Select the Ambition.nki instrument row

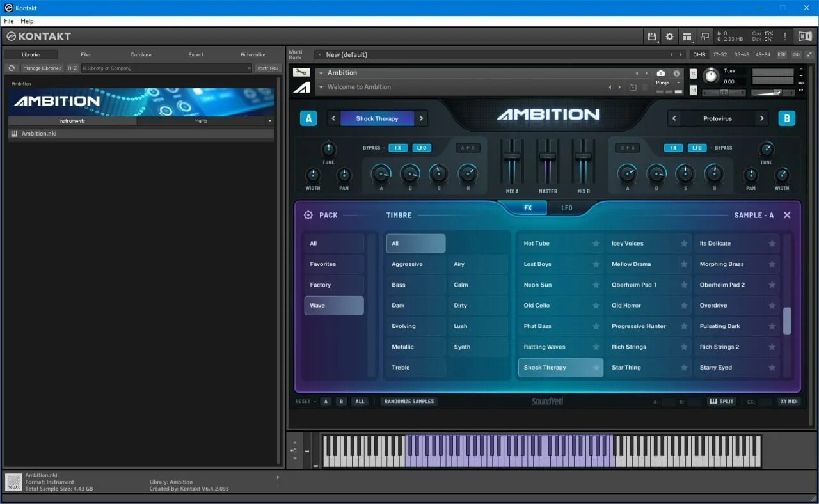click(x=141, y=134)
